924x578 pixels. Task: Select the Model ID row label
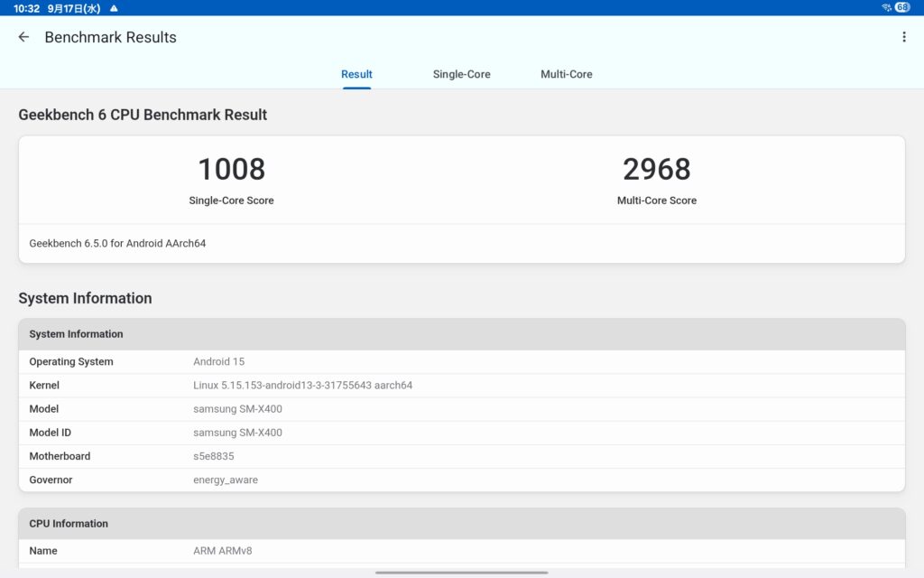click(x=51, y=433)
